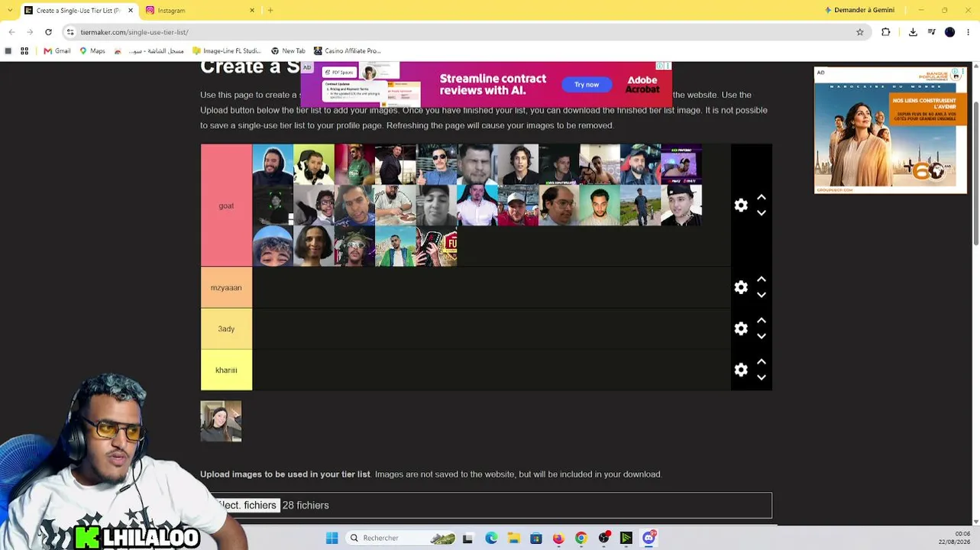Screen dimensions: 980x550
Task: Close the Instagram tab
Action: click(x=252, y=11)
